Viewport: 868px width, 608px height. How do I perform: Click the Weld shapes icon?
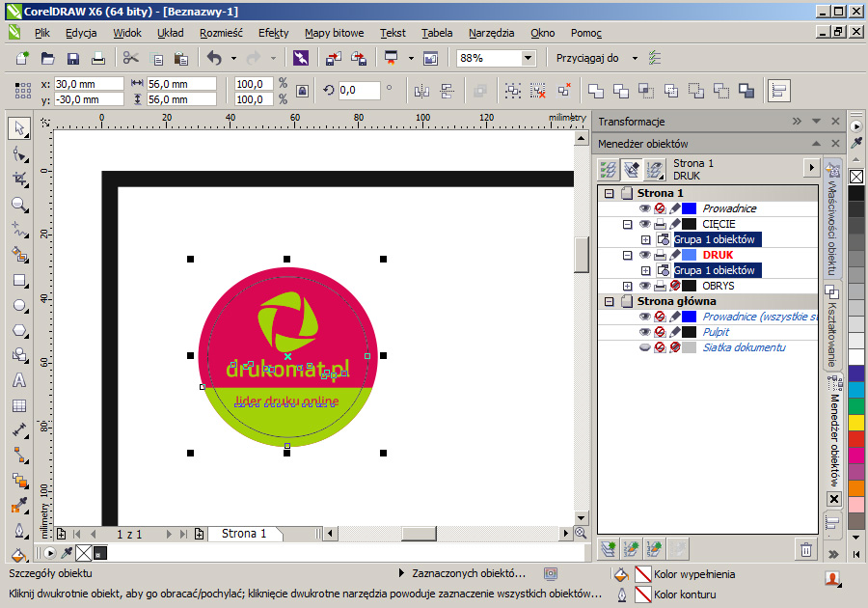pos(596,91)
